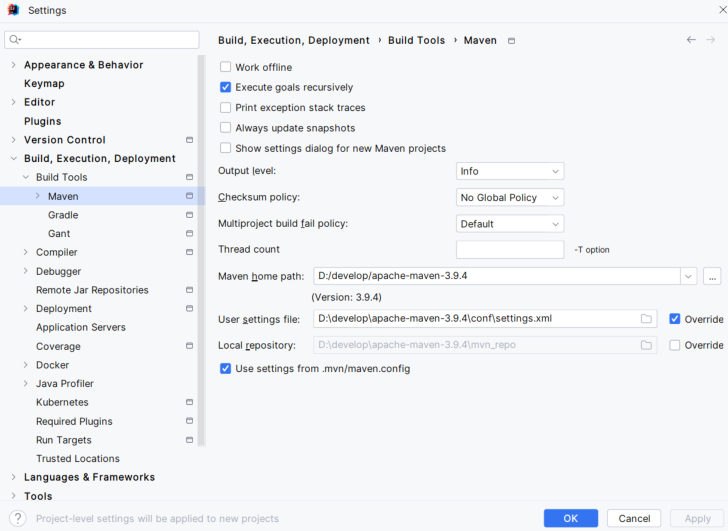728x531 pixels.
Task: Click the project-level icon in the Maven tree row
Action: click(189, 196)
